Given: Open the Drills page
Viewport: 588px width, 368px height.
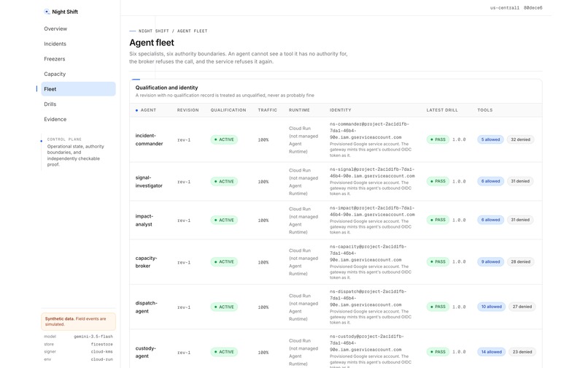Looking at the screenshot, I should (x=50, y=104).
